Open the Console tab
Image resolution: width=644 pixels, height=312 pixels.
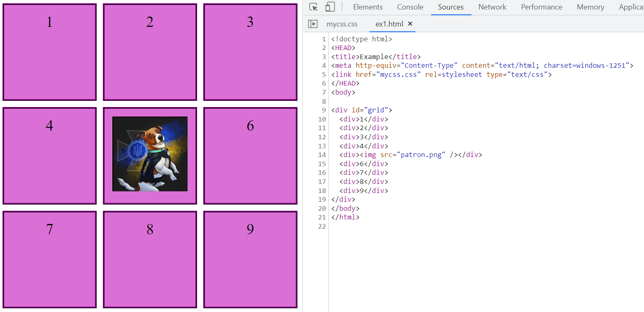(410, 7)
